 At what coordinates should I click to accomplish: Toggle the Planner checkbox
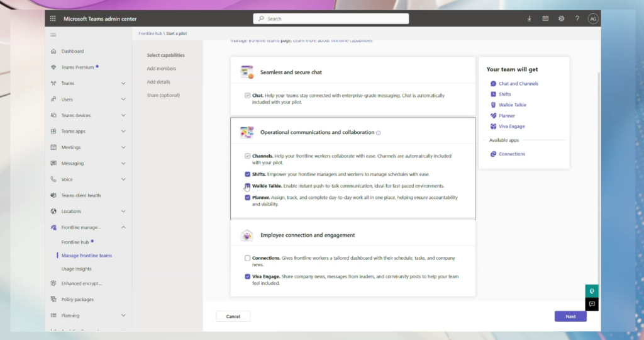248,198
